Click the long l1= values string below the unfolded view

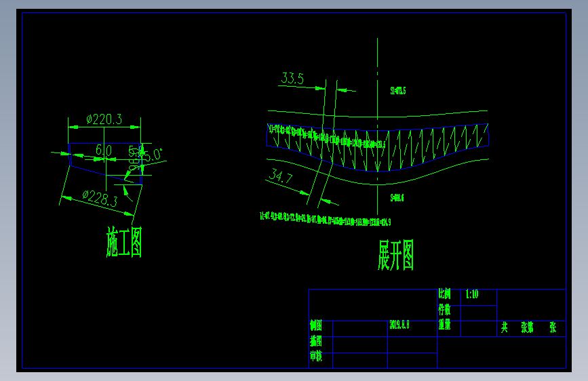[325, 219]
